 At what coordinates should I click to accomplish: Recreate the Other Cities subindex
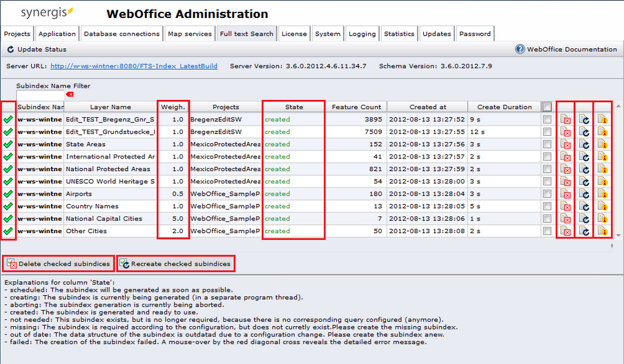[584, 231]
